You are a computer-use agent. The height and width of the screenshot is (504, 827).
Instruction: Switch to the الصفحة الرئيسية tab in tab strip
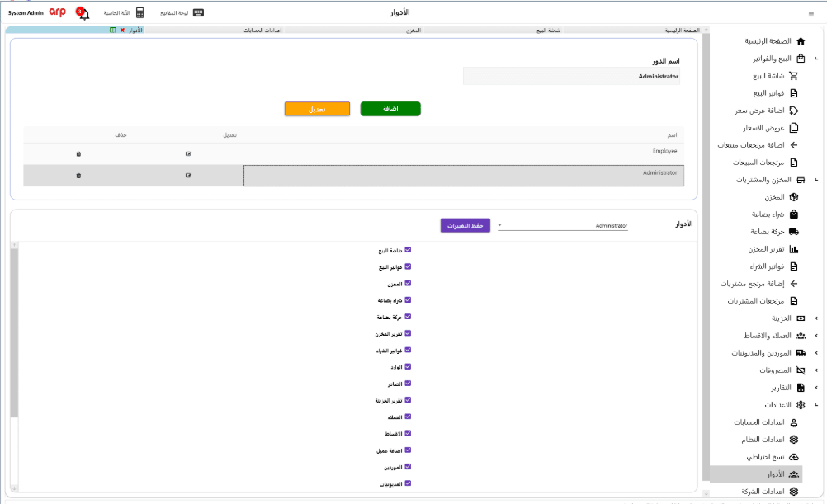coord(682,31)
